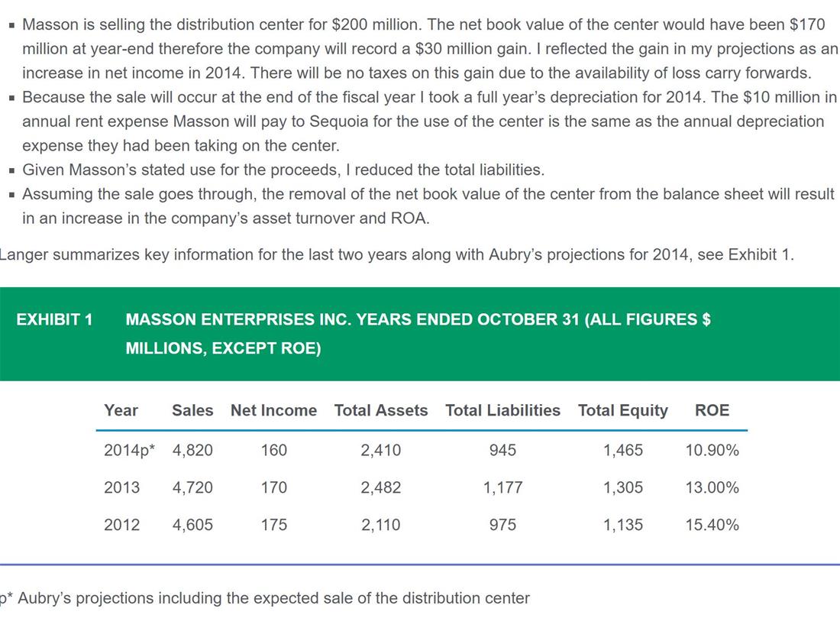Click the Net Income column header

point(273,410)
